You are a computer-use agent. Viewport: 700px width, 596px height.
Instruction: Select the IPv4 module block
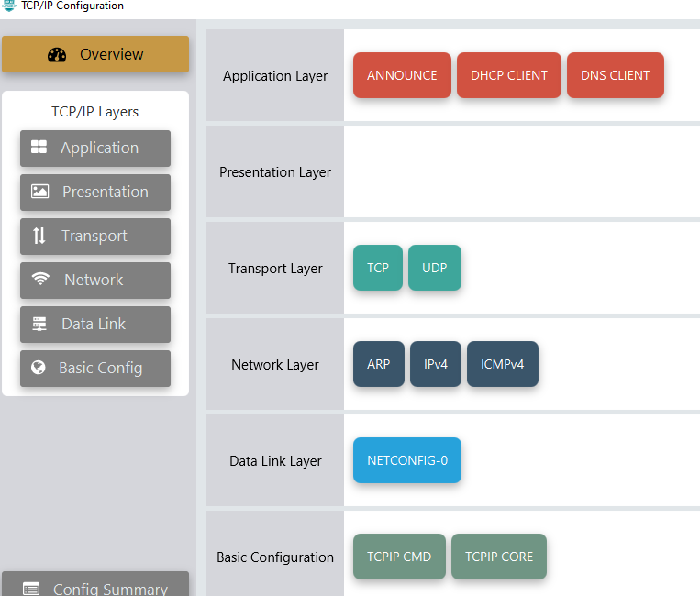click(x=435, y=364)
